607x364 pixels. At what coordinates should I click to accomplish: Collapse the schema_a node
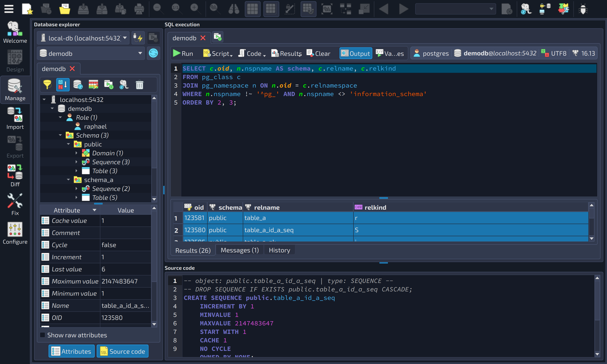pyautogui.click(x=68, y=180)
